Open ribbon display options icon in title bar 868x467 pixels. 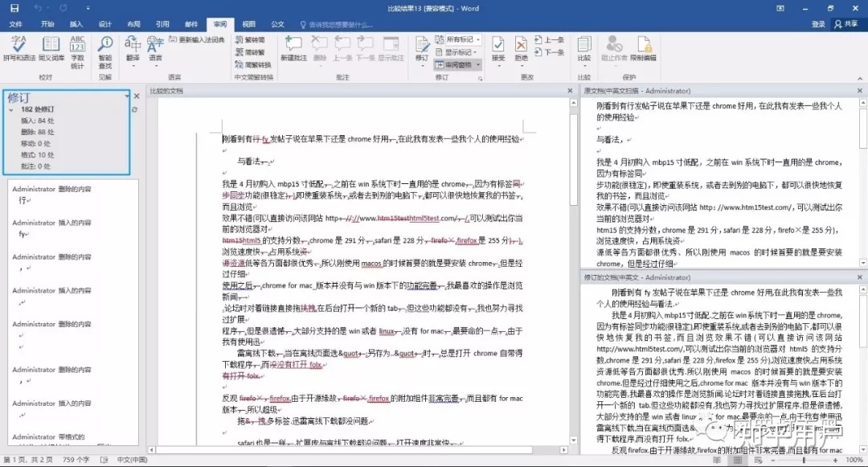coord(780,8)
